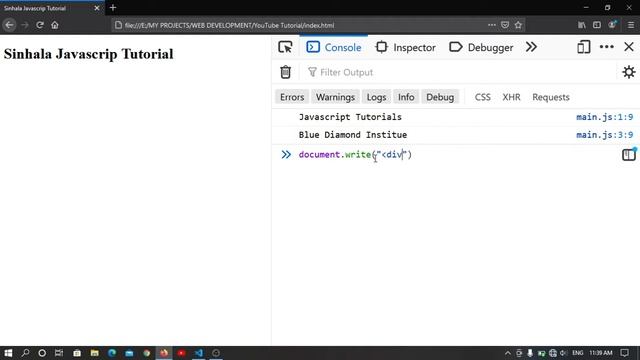Enable the Requests filter
Screen dimensions: 640x360
(x=551, y=97)
